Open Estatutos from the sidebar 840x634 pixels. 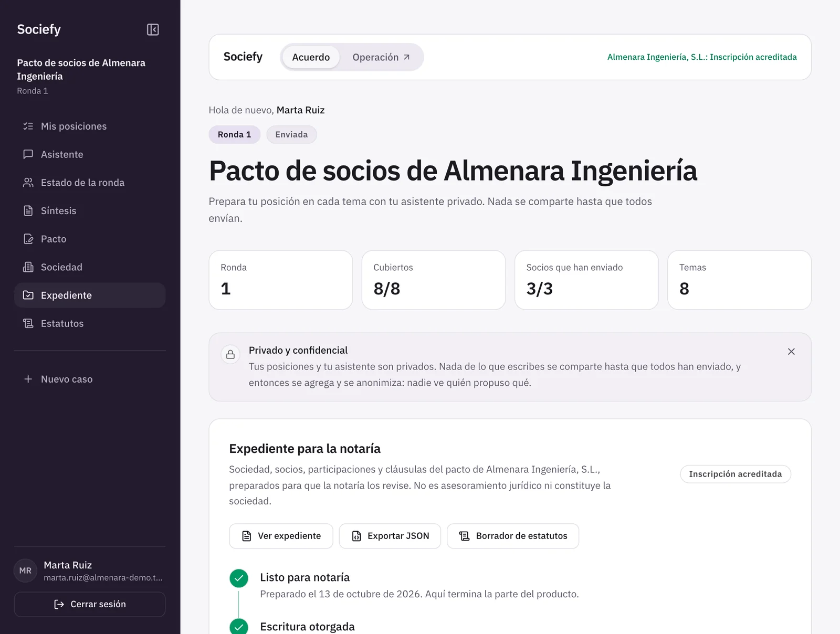[90, 323]
